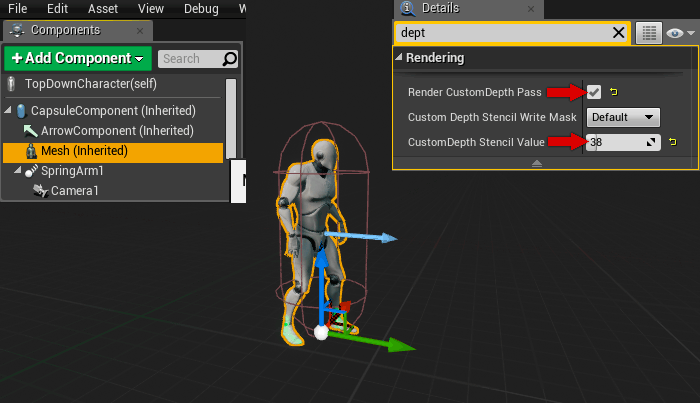Viewport: 700px width, 403px height.
Task: Clear the Details search text
Action: 618,33
